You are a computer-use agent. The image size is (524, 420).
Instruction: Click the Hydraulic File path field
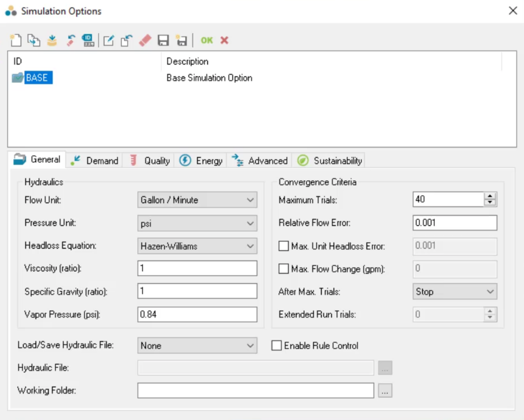point(256,368)
